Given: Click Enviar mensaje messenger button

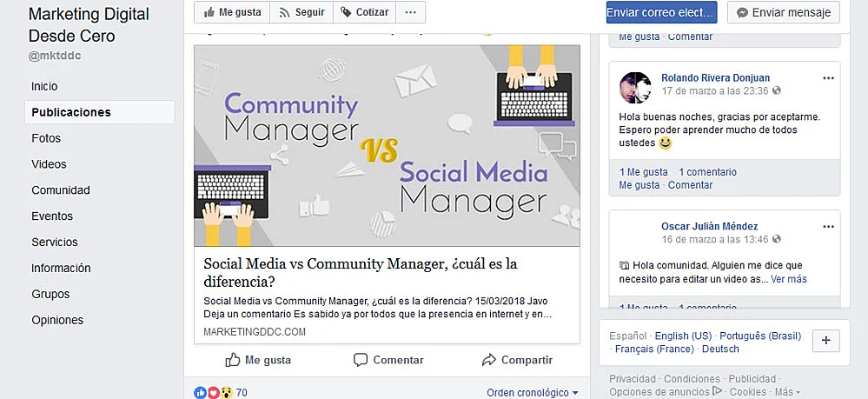Looking at the screenshot, I should pyautogui.click(x=784, y=12).
